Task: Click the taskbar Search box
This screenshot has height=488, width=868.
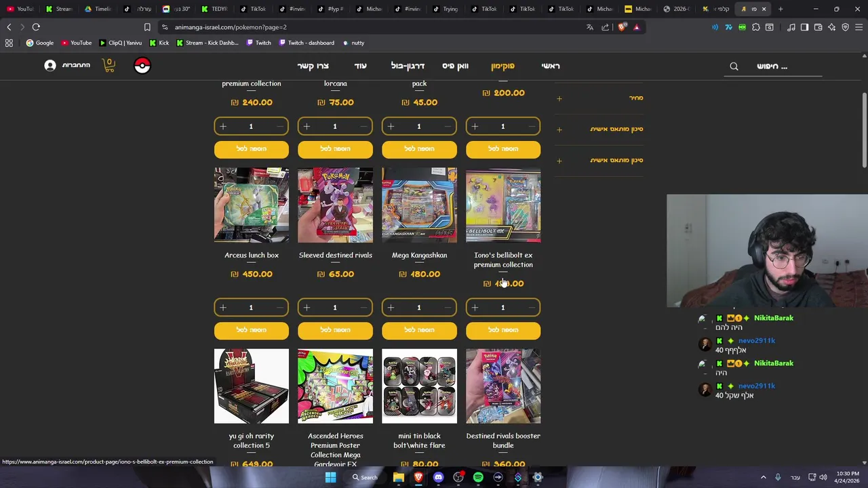Action: [365, 477]
